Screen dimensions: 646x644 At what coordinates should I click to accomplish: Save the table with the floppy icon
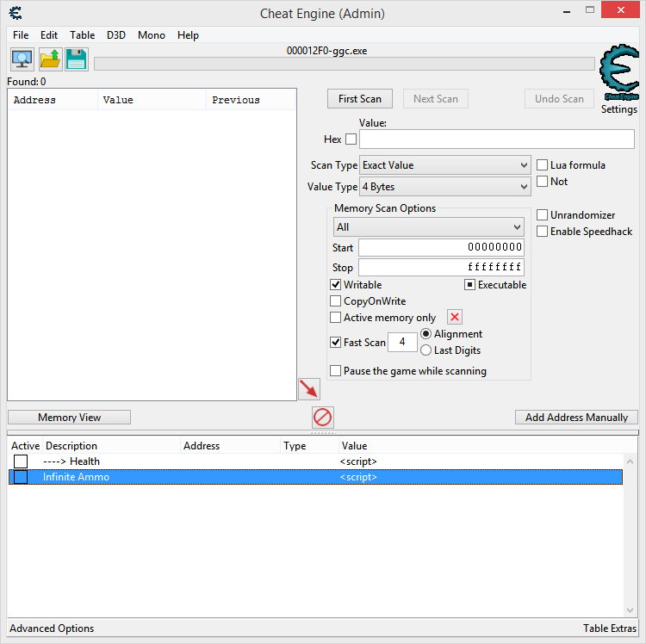tap(77, 59)
